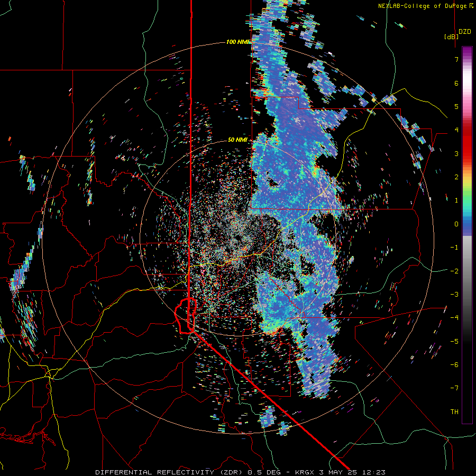The width and height of the screenshot is (476, 476).
Task: Click the 1 value on the color scale
Action: pyautogui.click(x=456, y=200)
